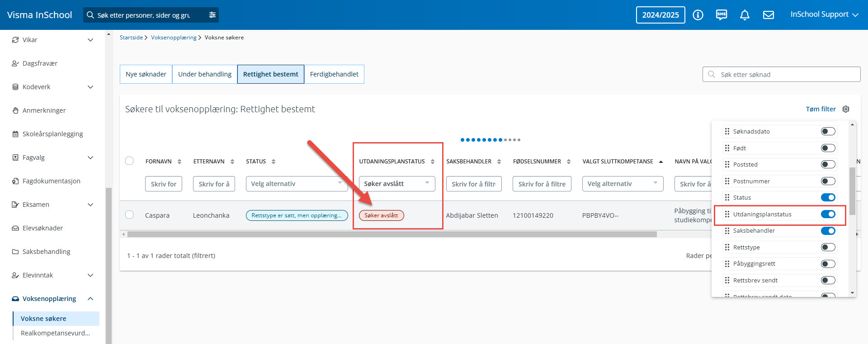The height and width of the screenshot is (344, 868).
Task: Open Dagsfravær in sidebar
Action: [40, 63]
